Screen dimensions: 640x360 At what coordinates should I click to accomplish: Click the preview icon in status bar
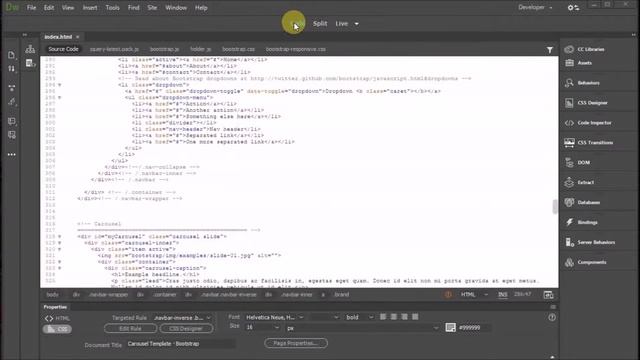point(548,295)
